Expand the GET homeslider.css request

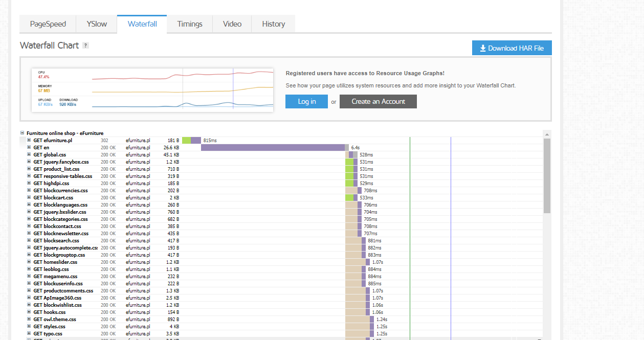pyautogui.click(x=29, y=262)
